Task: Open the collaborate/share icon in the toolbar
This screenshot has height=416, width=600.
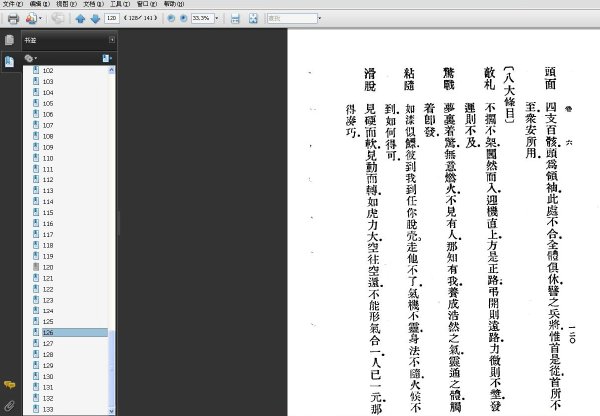Action: coord(31,18)
